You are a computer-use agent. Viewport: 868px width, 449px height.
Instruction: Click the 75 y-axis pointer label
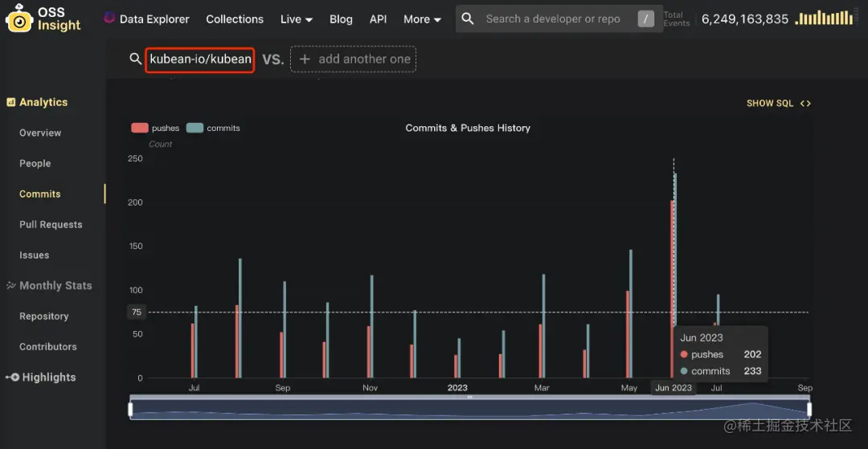137,312
